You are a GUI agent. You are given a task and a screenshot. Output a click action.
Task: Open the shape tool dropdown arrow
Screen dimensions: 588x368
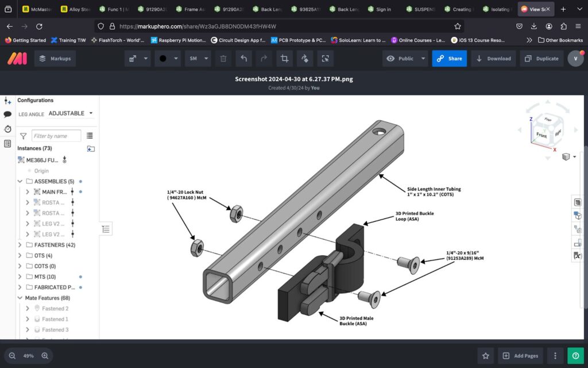pos(146,59)
